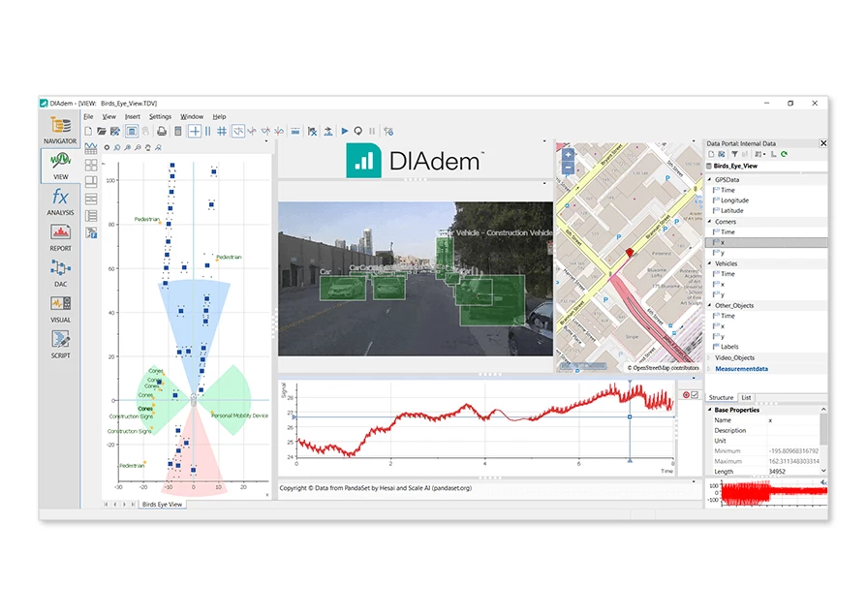The width and height of the screenshot is (867, 616).
Task: Click the cursor marker on signal graph
Action: [630, 417]
